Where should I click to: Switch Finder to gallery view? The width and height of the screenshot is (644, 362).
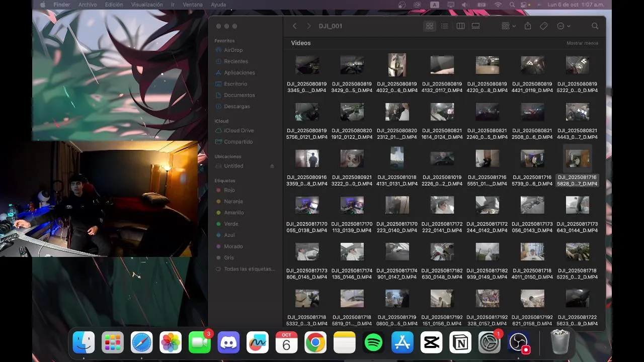click(x=475, y=26)
